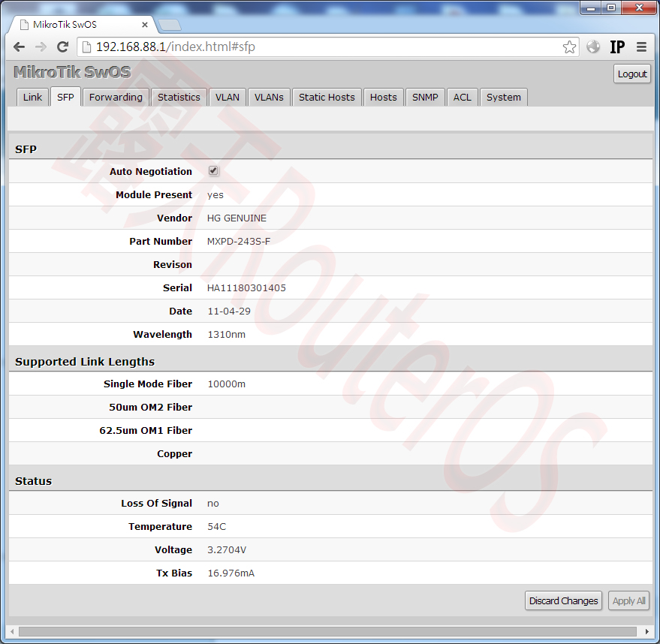Click the horizontal scrollbar right arrow
Viewport: 660px width, 644px height.
[647, 631]
